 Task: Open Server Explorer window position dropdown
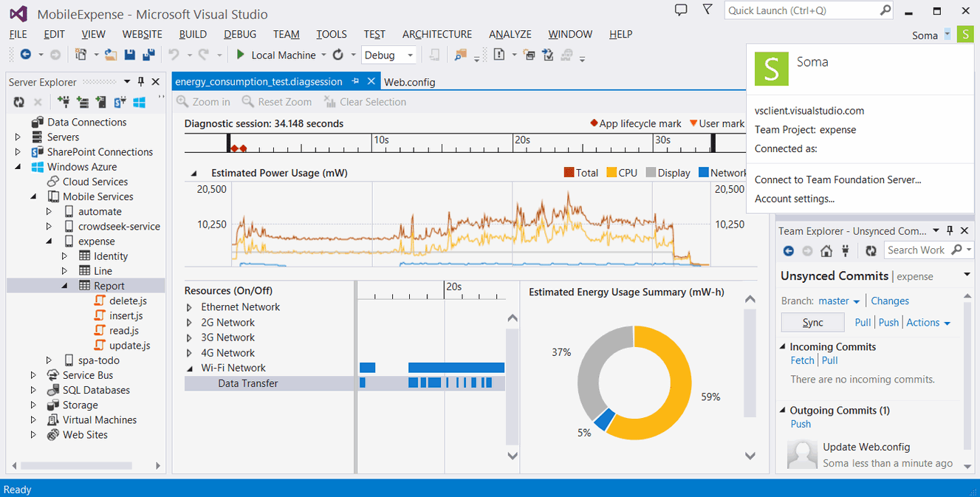tap(127, 82)
